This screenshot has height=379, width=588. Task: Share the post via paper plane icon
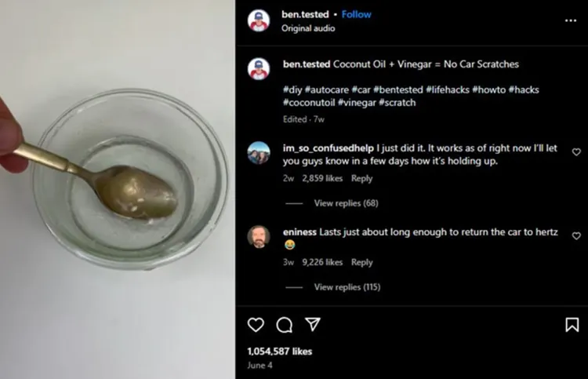click(312, 324)
